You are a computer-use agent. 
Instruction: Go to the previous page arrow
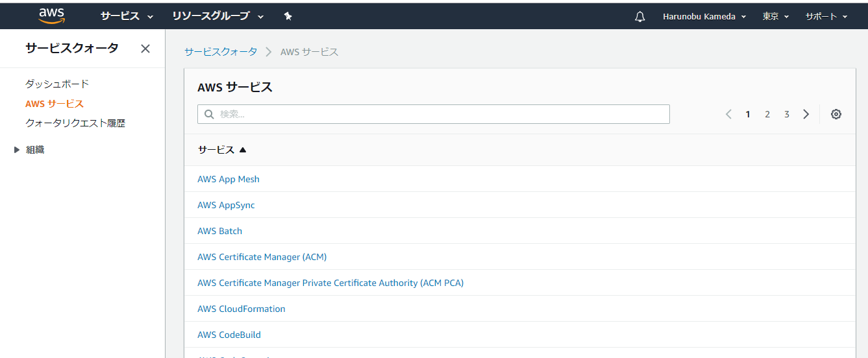(728, 114)
